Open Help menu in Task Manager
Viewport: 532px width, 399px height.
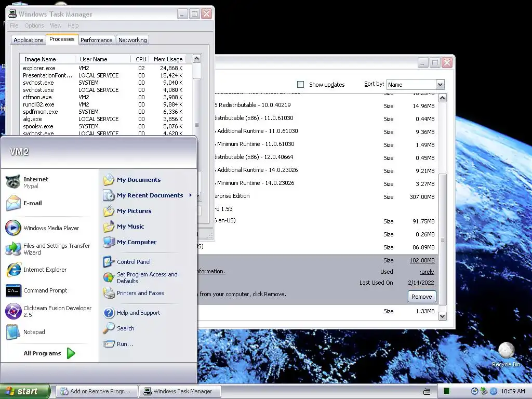(x=73, y=25)
